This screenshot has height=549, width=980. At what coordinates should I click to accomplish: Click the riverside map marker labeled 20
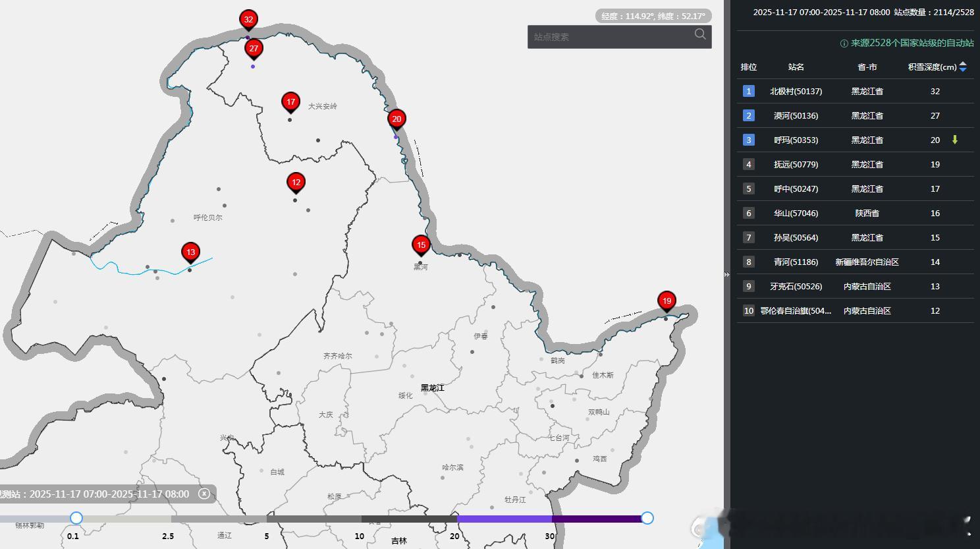[396, 120]
